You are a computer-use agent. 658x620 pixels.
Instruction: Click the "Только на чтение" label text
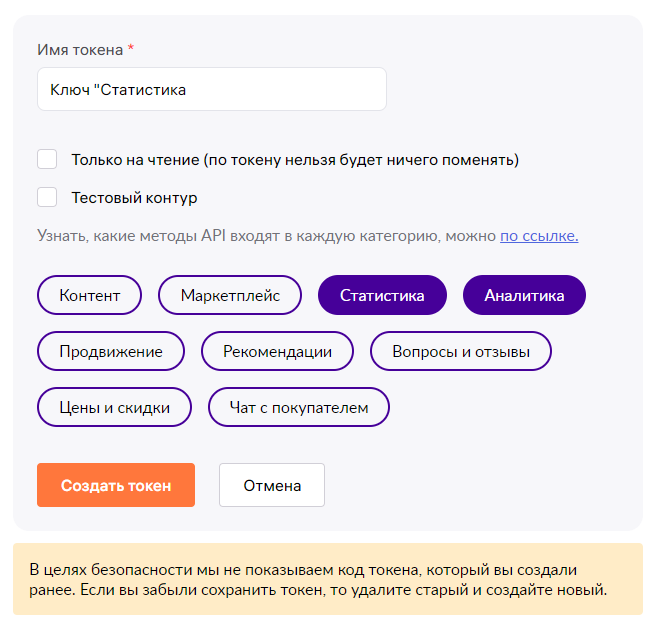pos(295,159)
